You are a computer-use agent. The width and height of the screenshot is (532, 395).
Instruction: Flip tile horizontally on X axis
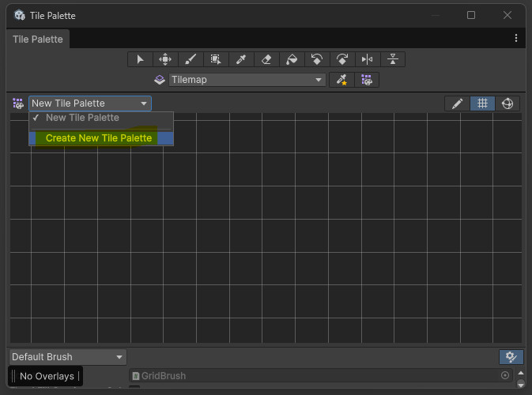tap(368, 59)
